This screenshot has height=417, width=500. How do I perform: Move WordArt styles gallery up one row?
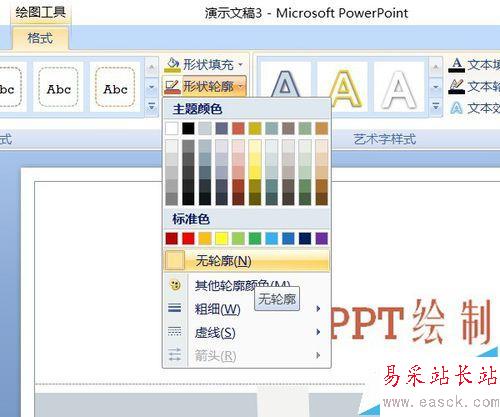click(436, 68)
